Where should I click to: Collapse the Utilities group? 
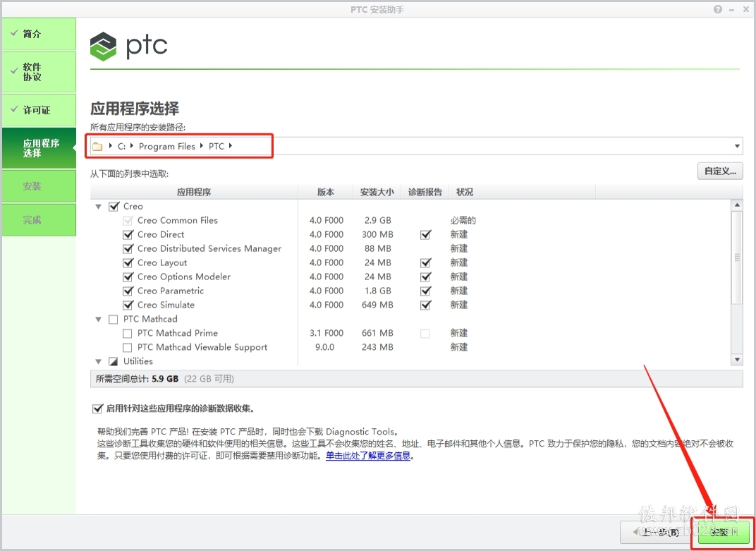(x=99, y=361)
